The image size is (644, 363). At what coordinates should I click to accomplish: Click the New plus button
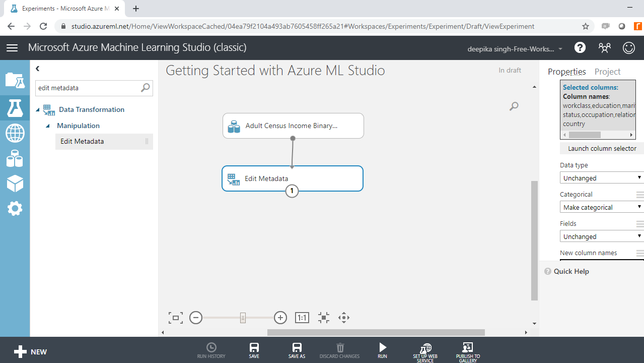click(x=30, y=352)
